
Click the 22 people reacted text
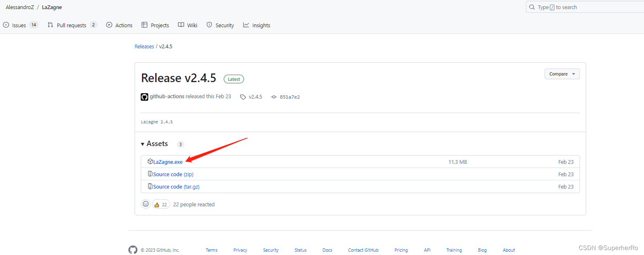tap(194, 204)
